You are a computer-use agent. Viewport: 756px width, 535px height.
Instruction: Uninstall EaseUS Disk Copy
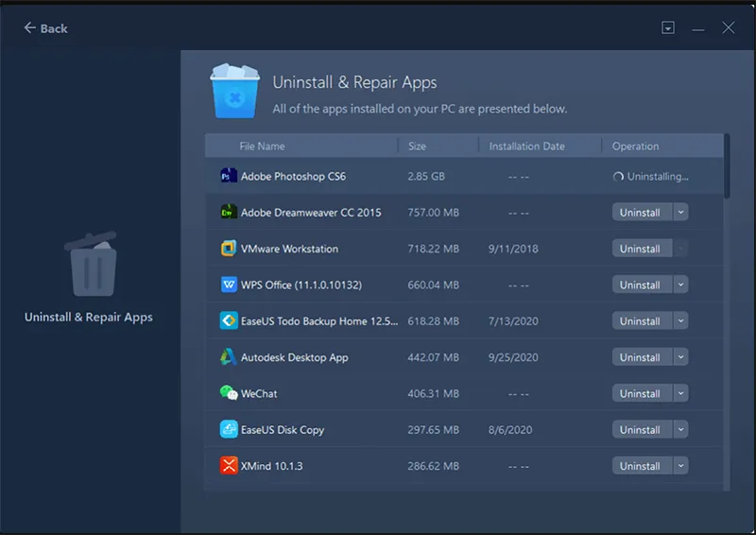643,429
